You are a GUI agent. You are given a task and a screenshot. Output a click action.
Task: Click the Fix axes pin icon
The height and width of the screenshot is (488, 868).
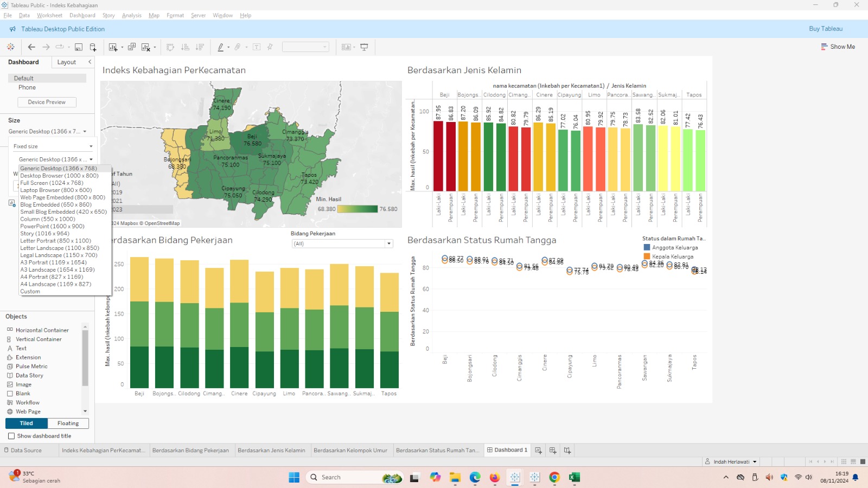point(270,47)
